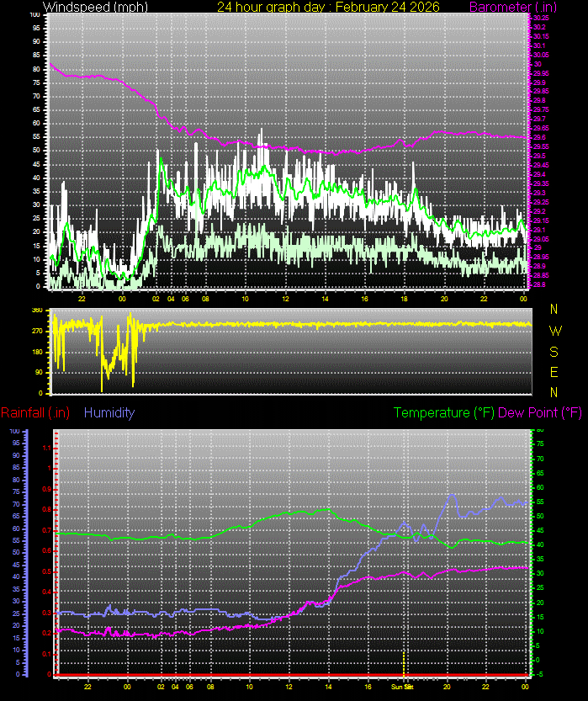The width and height of the screenshot is (588, 701).
Task: Click '100' on the blue humidity axis
Action: tap(15, 431)
